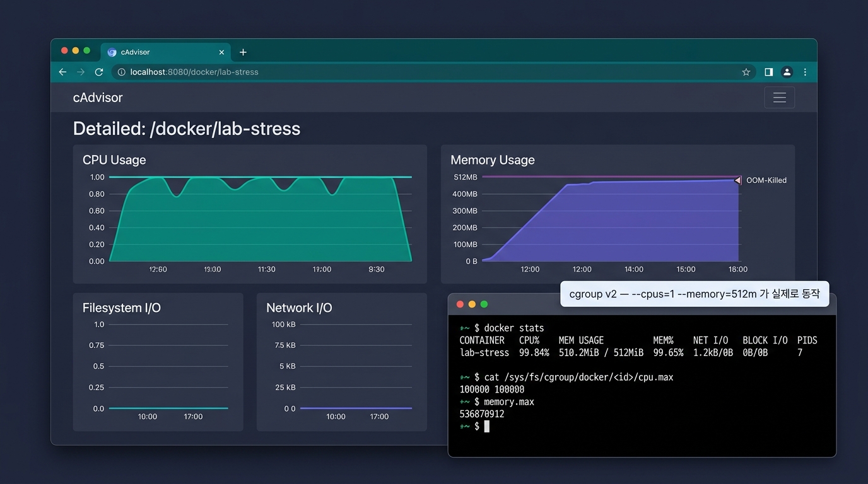Go back with the browser back arrow
Viewport: 868px width, 484px height.
(x=62, y=72)
